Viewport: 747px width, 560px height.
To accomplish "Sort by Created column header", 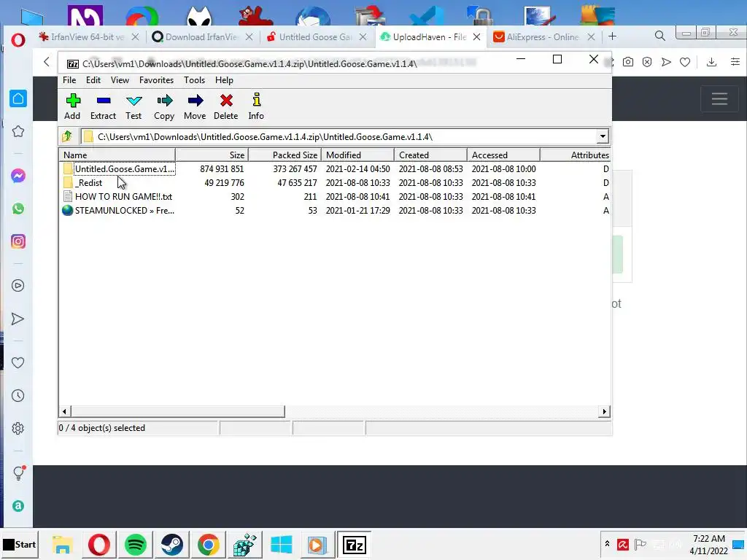I will [x=430, y=155].
